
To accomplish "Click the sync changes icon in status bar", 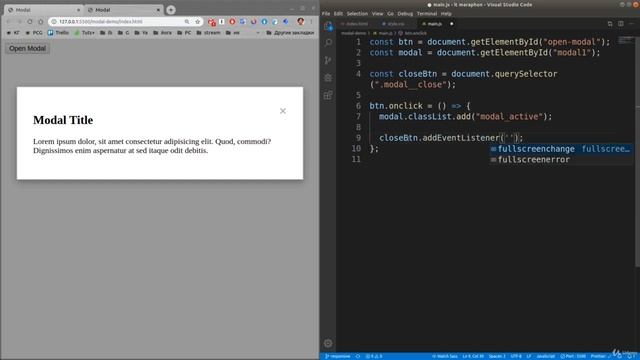I will point(358,356).
